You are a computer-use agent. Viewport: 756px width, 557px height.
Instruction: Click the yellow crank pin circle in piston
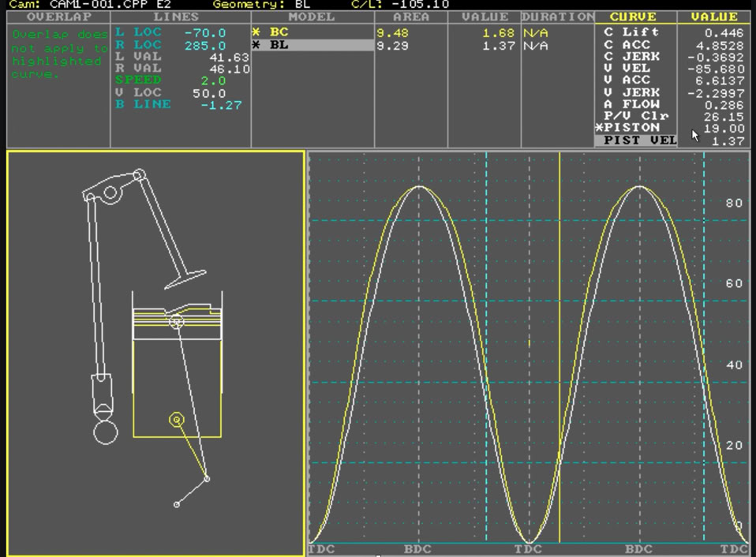[177, 420]
